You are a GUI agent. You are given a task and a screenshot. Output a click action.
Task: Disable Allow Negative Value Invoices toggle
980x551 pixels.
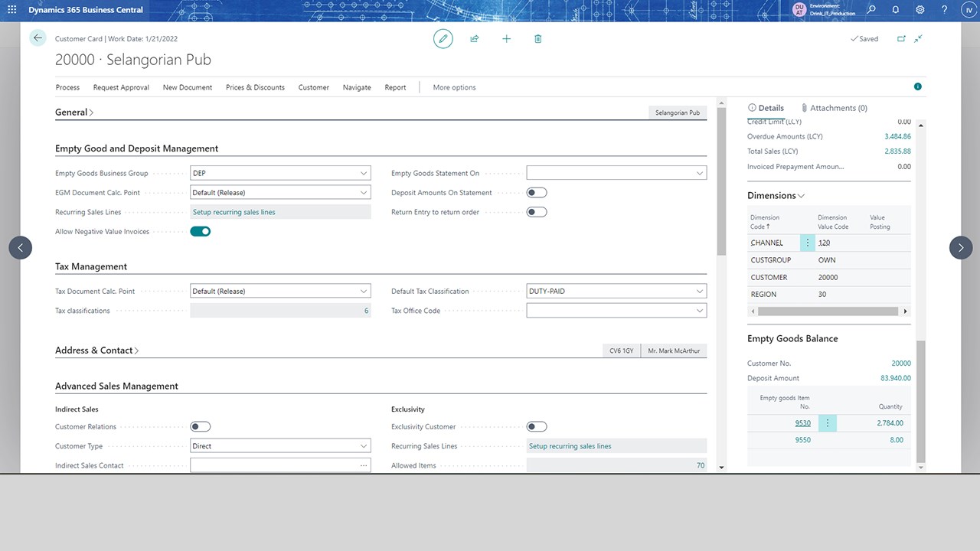point(200,231)
